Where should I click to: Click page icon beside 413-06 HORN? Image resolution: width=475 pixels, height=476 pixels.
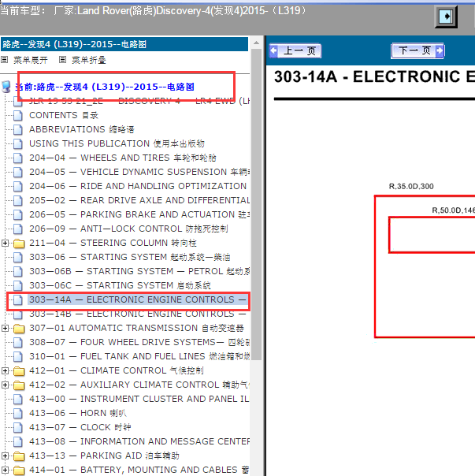(x=18, y=413)
